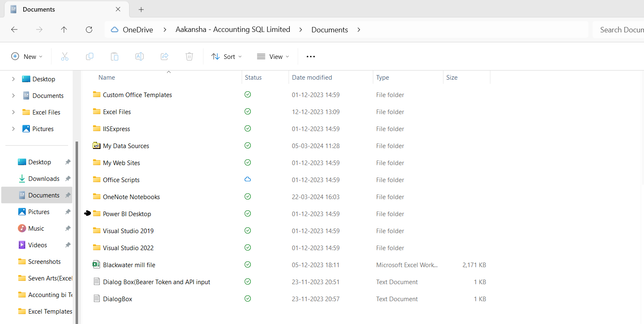
Task: Click the 22-03-2024 16:03 date value
Action: click(x=316, y=197)
